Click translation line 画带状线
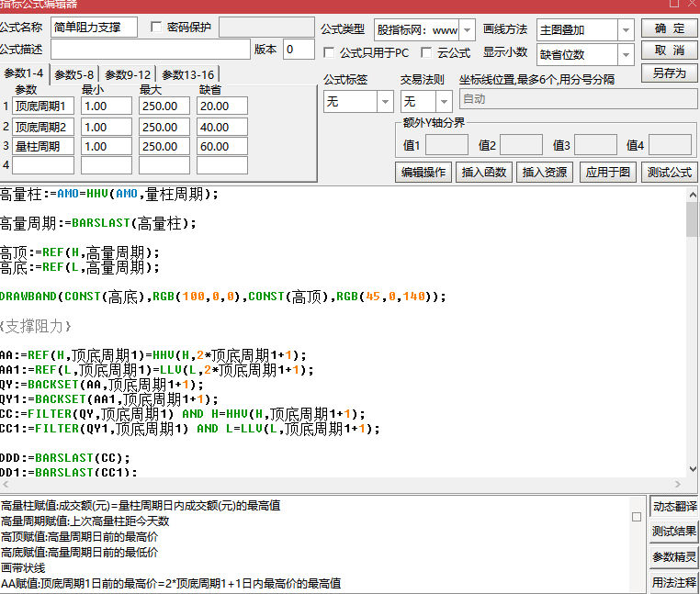Viewport: 700px width, 594px height. (23, 568)
